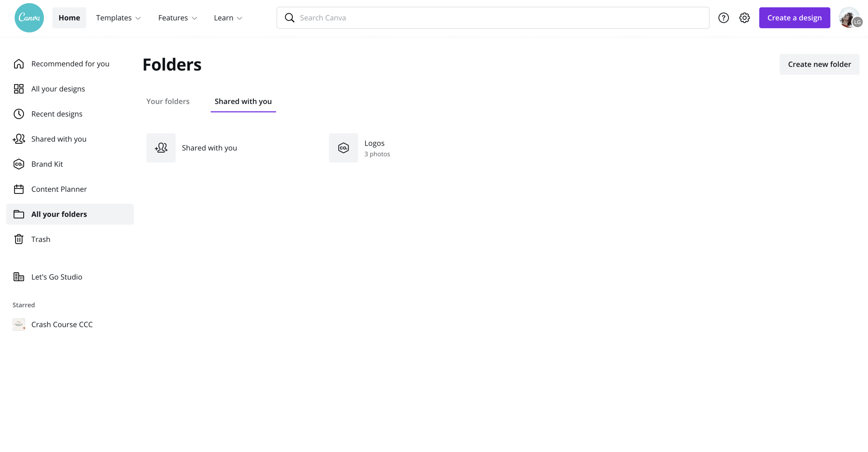868x452 pixels.
Task: Open starred Crash Course CCC thumbnail
Action: click(x=19, y=324)
